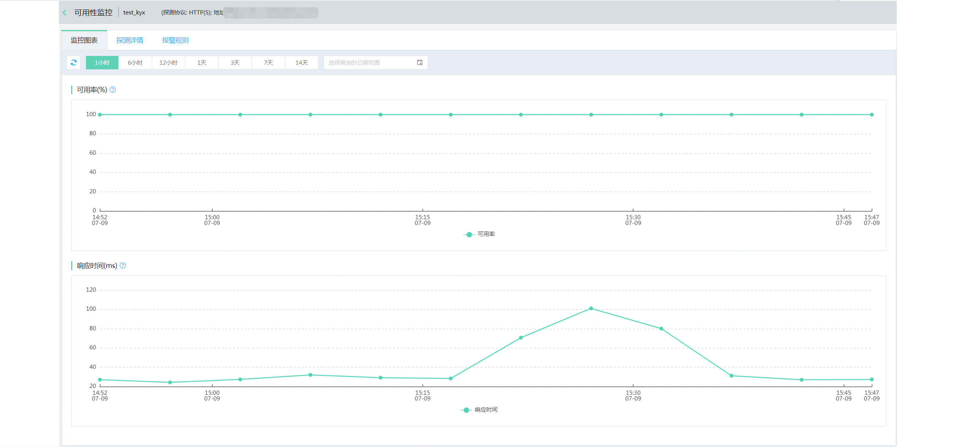
Task: Click the legend dot for 可用率
Action: (468, 234)
